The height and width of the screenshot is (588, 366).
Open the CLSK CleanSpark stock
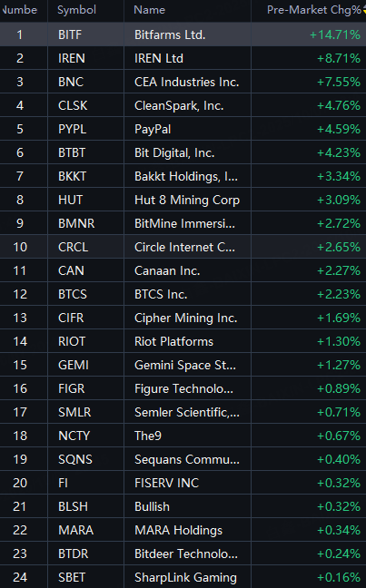(x=183, y=105)
